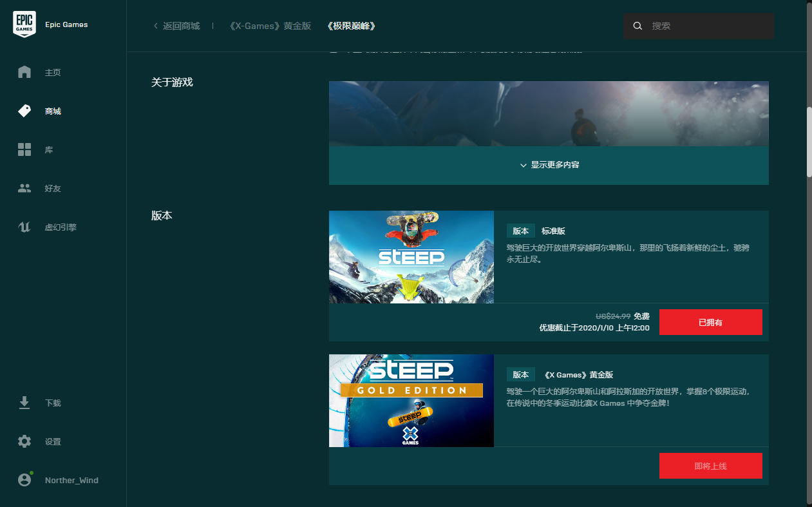Select the 《极限巅峰》 breadcrumb tab

(351, 26)
